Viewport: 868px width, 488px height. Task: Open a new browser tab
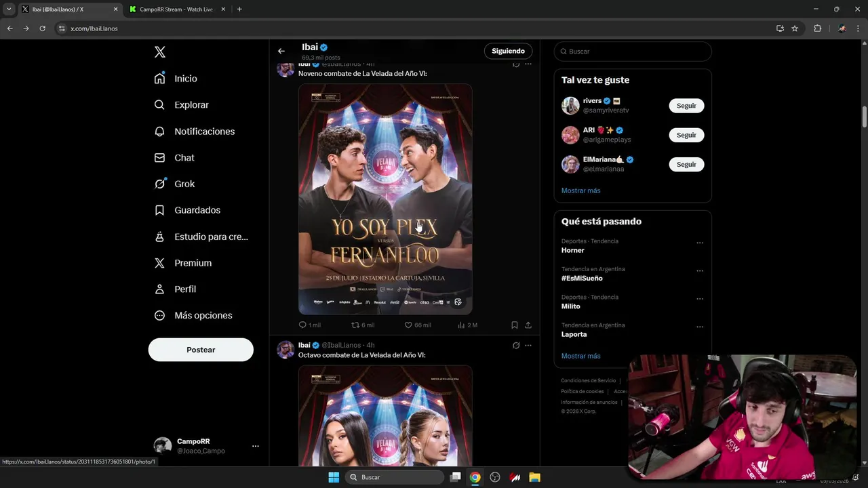pos(239,9)
